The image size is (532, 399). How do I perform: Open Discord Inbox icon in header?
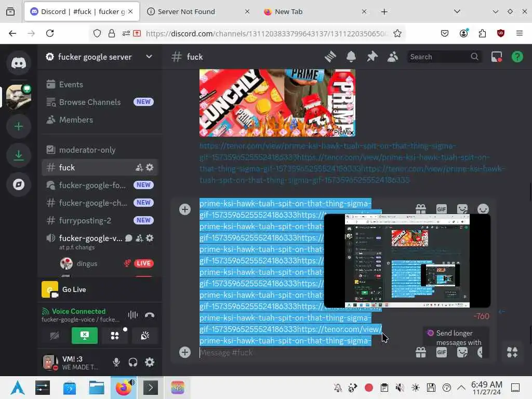[497, 57]
